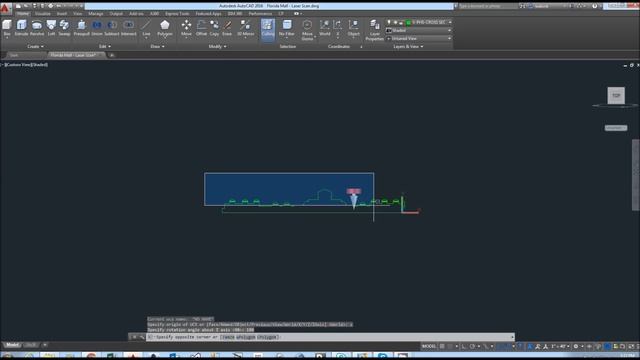This screenshot has width=640, height=360.
Task: Open the Visualize ribbon tab
Action: 42,13
